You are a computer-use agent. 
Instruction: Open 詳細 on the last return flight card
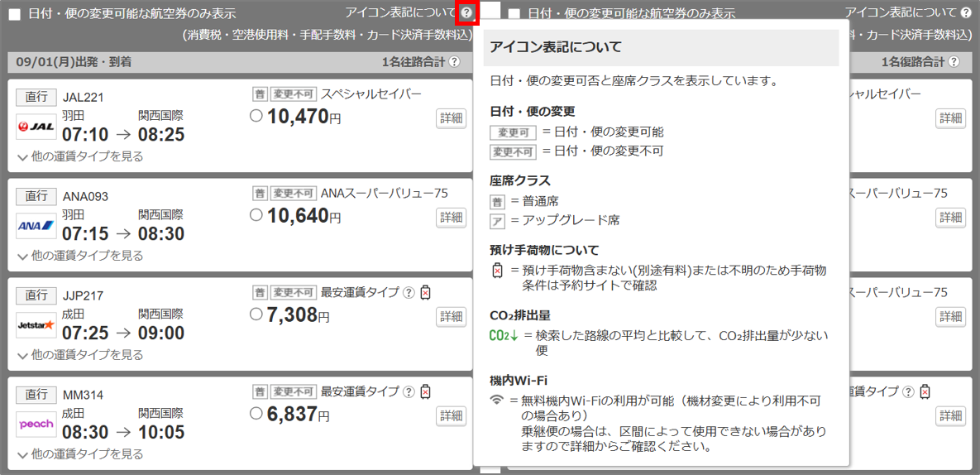click(950, 416)
